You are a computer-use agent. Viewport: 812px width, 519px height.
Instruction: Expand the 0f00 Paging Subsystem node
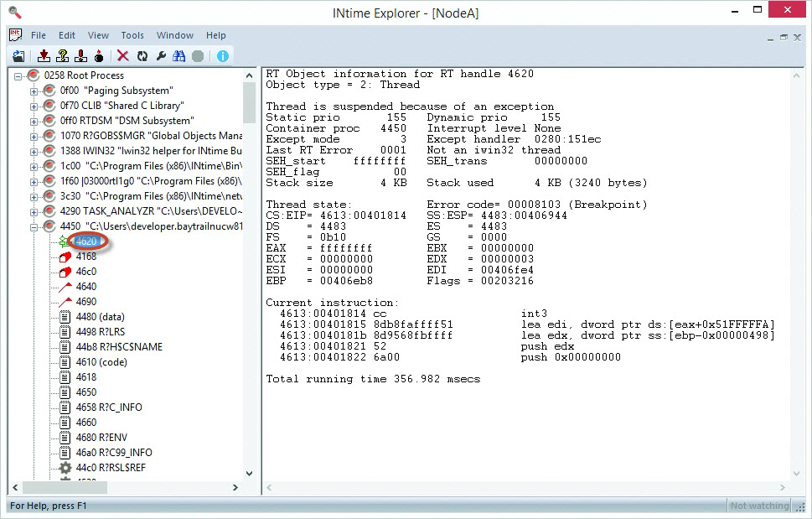click(34, 91)
